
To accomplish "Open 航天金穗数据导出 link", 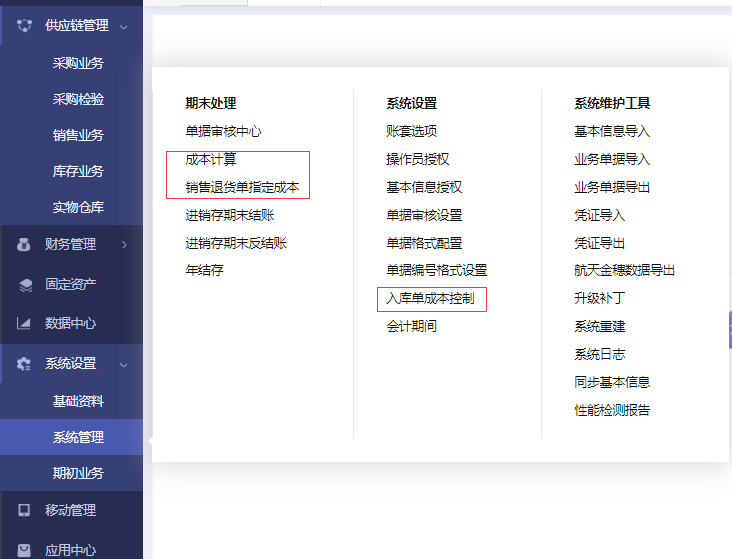I will click(625, 270).
